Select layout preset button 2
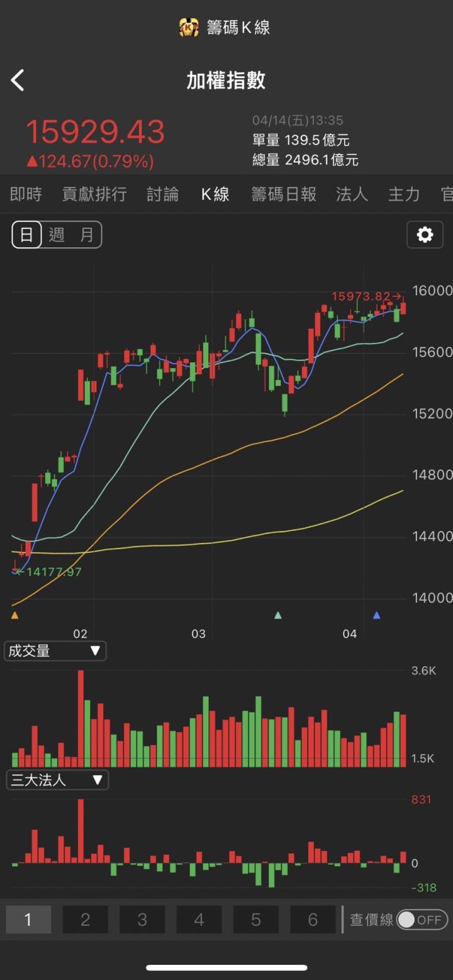The image size is (453, 980). (85, 920)
